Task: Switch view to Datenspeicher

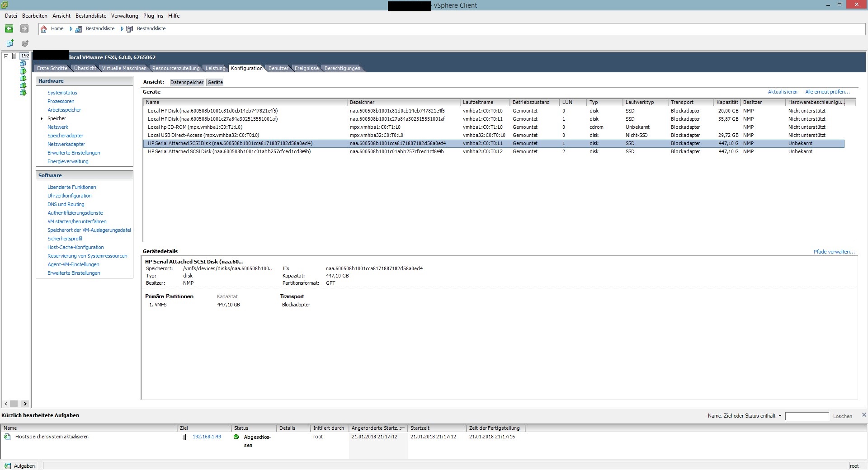Action: click(x=187, y=82)
